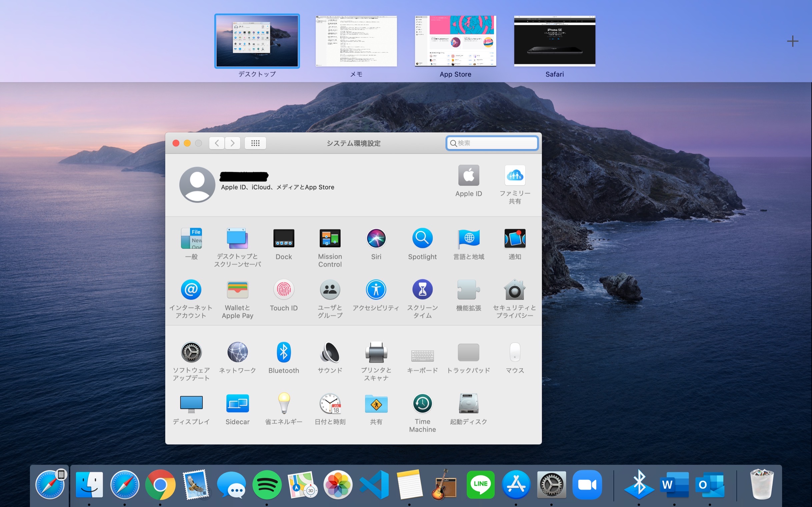
Task: Open the 一般 (General) preference pane
Action: click(191, 239)
